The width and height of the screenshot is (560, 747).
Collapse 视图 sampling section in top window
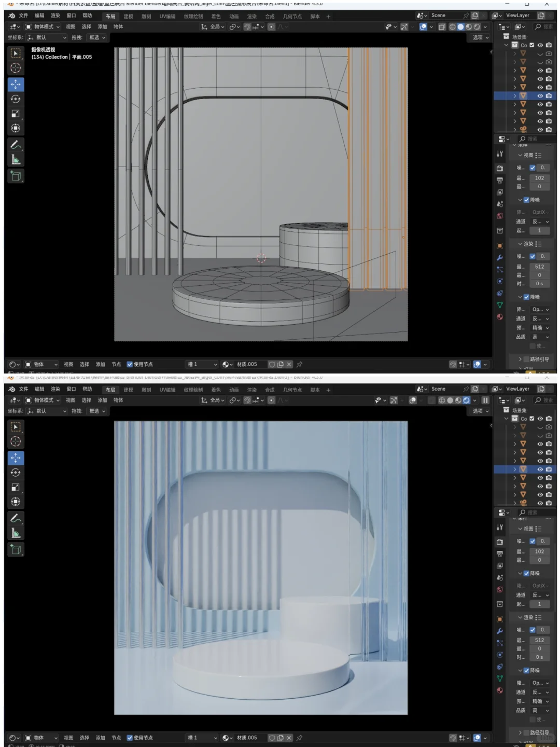click(x=520, y=155)
